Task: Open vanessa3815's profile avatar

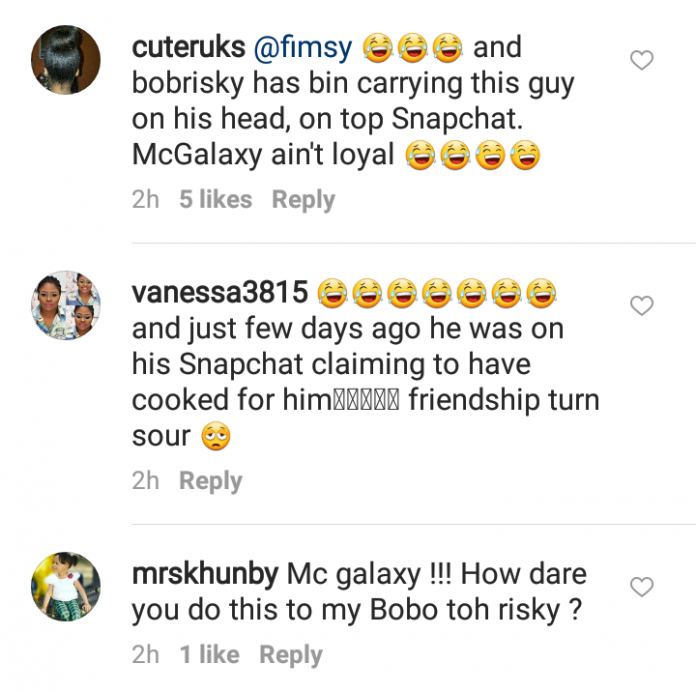Action: tap(67, 304)
